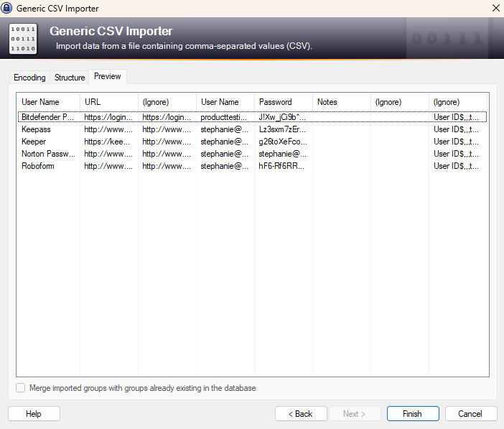Screen dimensions: 504x429
Task: Click the KeePass lock icon in title bar
Action: coord(8,9)
